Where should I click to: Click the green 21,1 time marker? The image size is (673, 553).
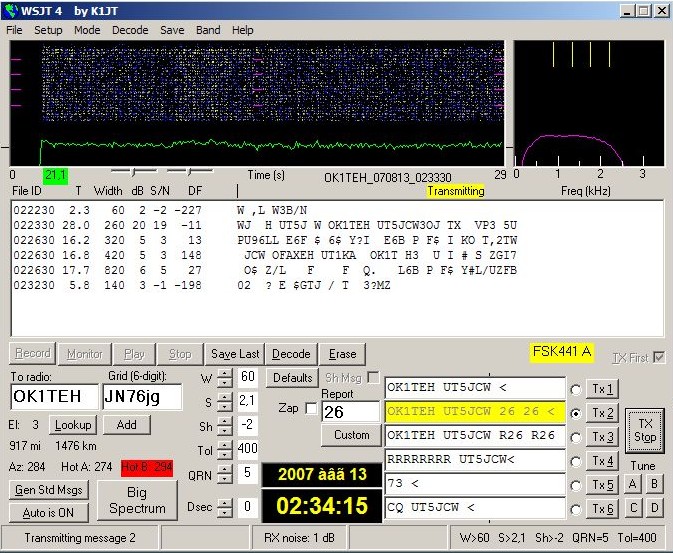point(56,176)
